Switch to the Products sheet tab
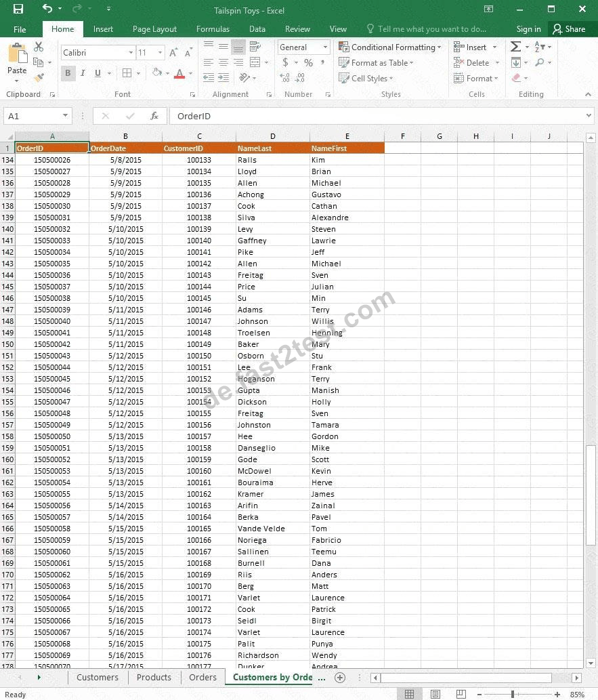598x700 pixels. [154, 677]
